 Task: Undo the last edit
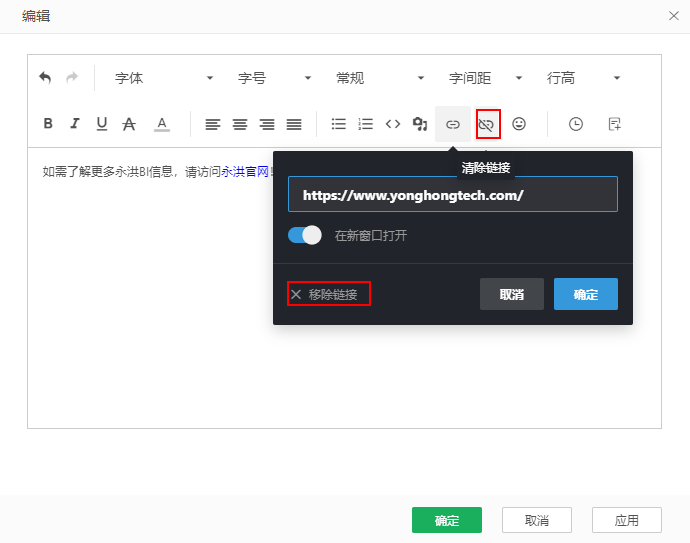click(x=45, y=78)
